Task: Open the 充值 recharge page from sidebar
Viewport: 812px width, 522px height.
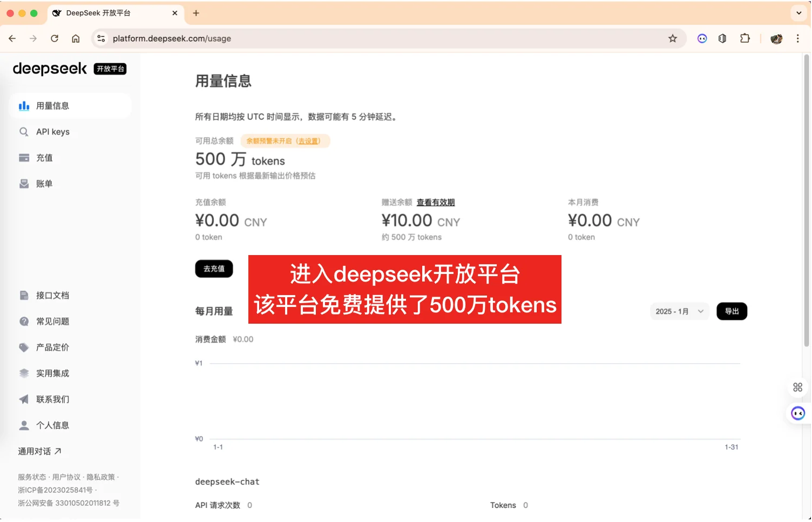Action: (44, 157)
